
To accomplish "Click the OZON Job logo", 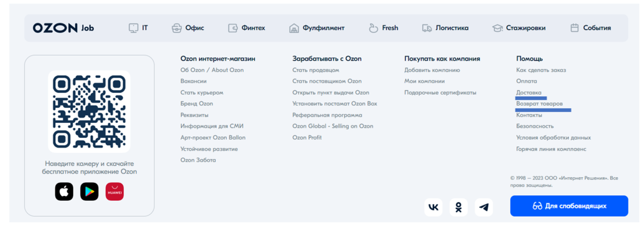I will coord(63,28).
